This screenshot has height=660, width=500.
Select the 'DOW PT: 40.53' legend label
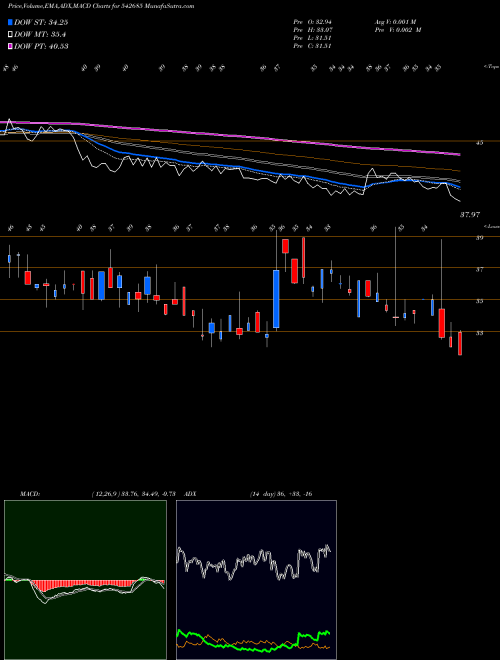[41, 46]
